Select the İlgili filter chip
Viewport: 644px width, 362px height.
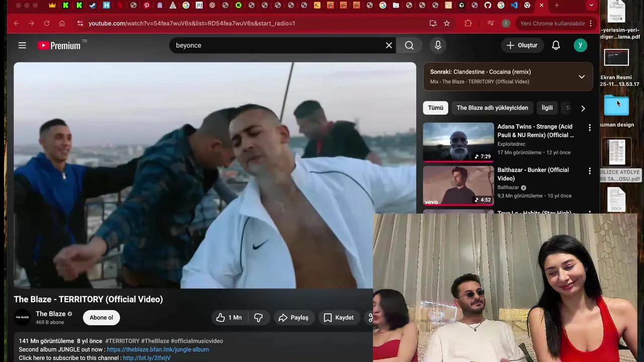point(547,108)
